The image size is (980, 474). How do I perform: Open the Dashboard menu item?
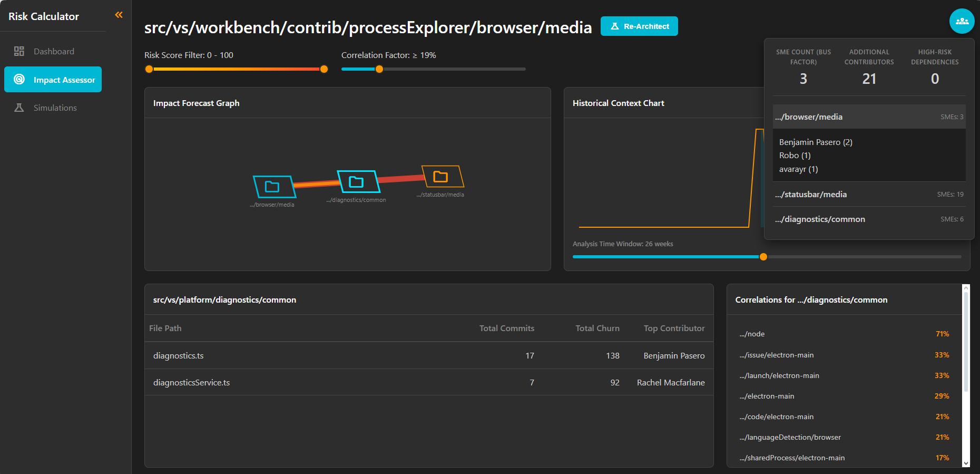click(x=53, y=51)
